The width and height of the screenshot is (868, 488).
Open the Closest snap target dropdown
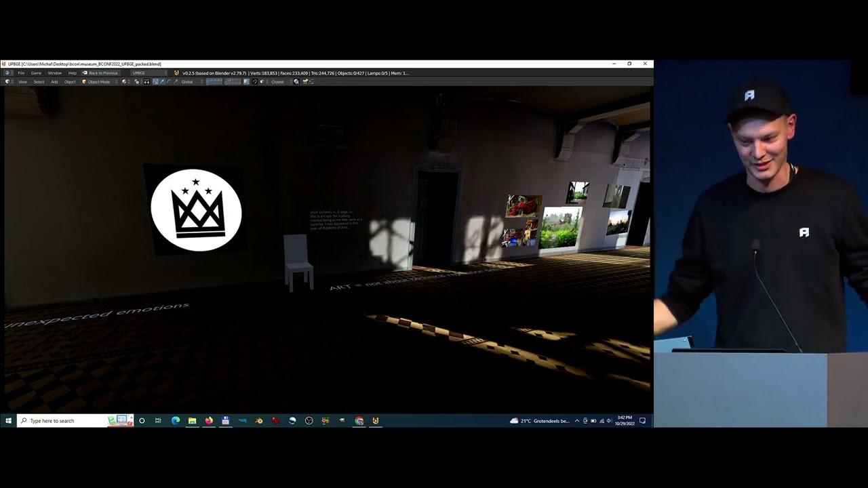[x=279, y=81]
